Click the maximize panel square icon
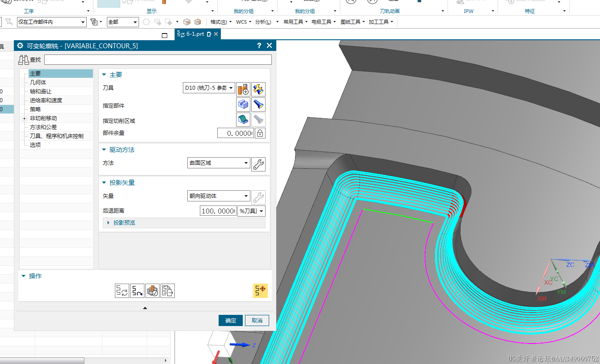Screen dimensions: 600x364 165,35
